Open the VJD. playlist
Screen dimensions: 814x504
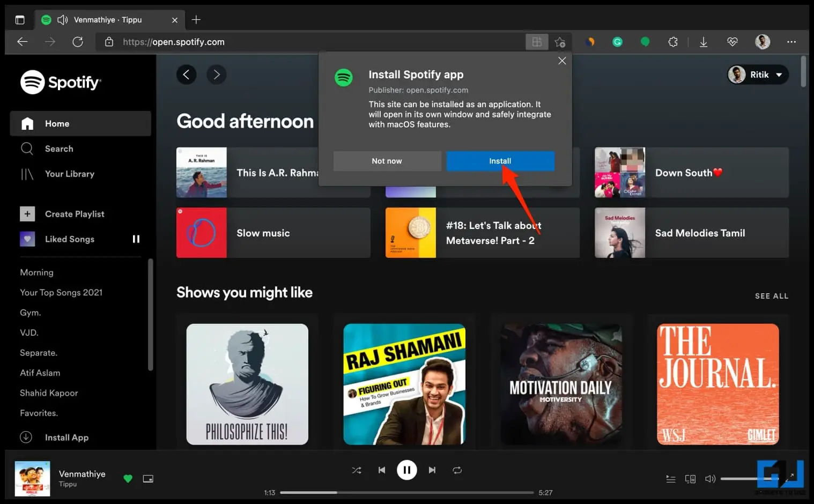[x=29, y=332]
